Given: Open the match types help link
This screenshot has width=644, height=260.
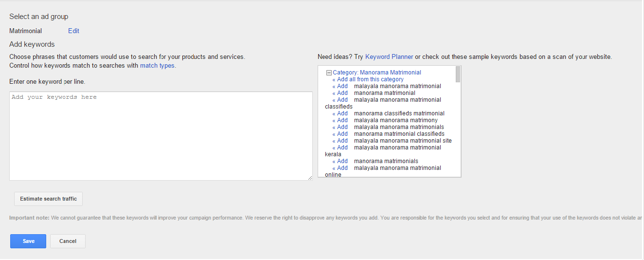Looking at the screenshot, I should [157, 65].
